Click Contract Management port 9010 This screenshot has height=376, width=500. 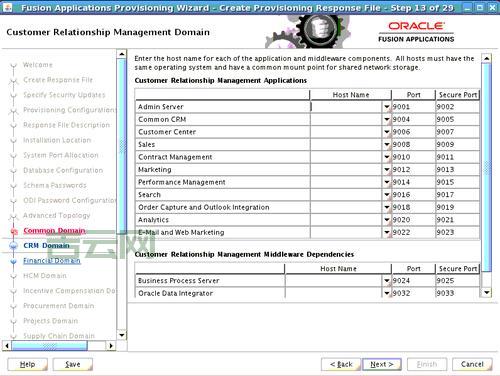pyautogui.click(x=413, y=157)
